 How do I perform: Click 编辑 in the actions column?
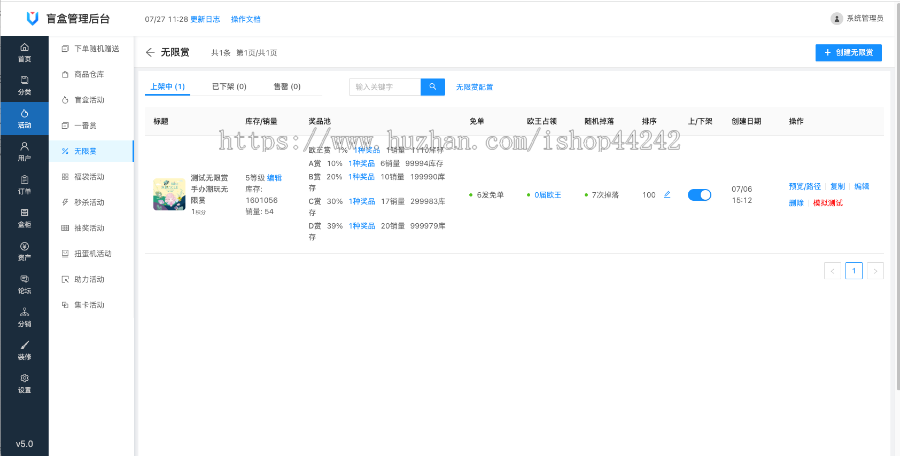(862, 187)
